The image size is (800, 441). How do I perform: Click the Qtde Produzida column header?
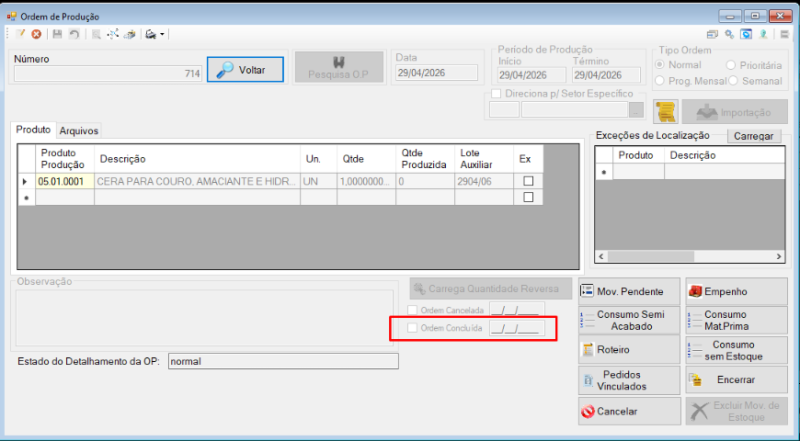coord(424,159)
